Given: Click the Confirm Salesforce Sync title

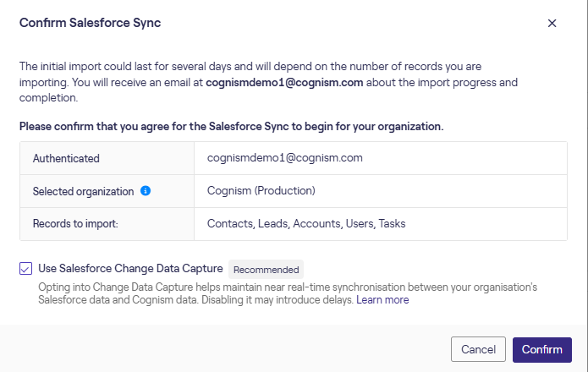Looking at the screenshot, I should (91, 23).
